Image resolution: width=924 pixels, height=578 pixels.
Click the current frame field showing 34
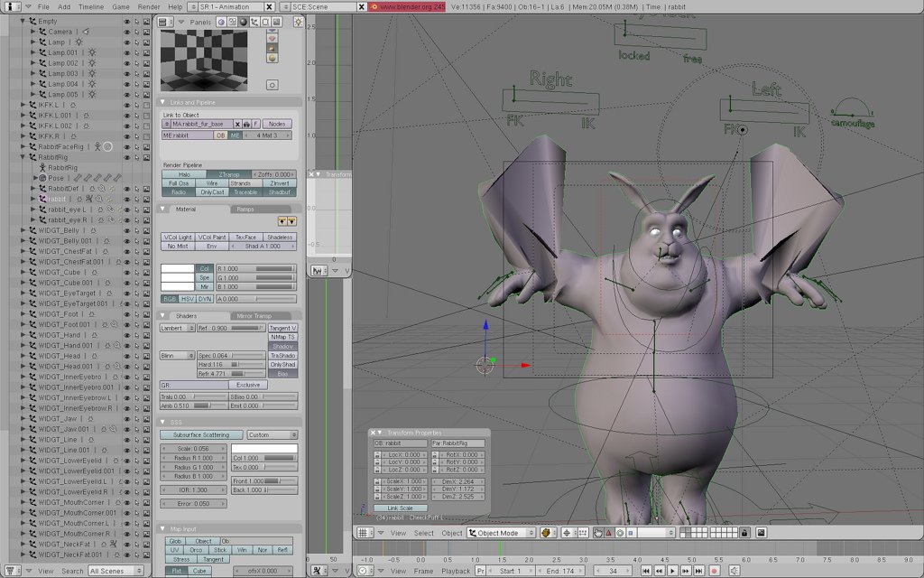(x=611, y=570)
